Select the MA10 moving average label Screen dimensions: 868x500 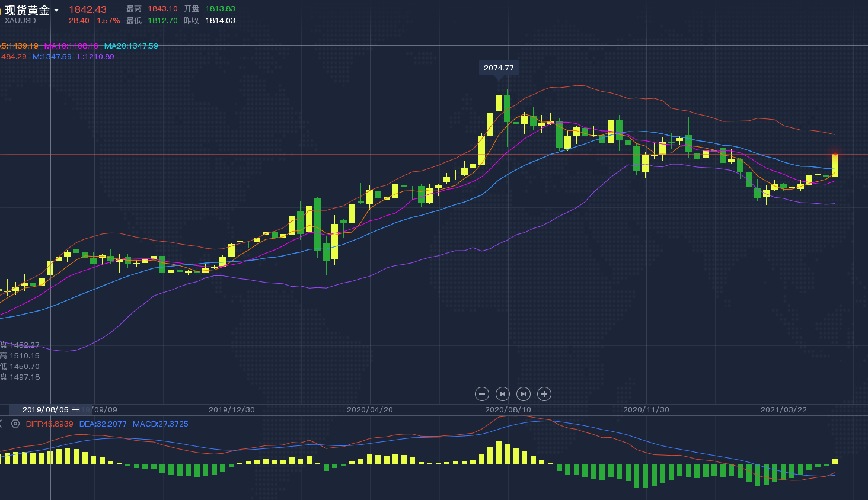coord(71,46)
